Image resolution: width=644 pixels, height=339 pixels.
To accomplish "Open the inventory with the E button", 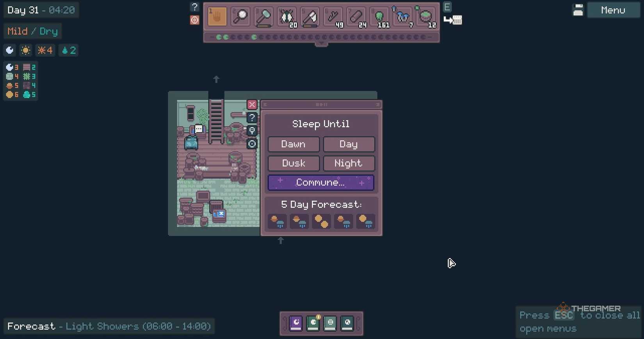I will click(447, 7).
